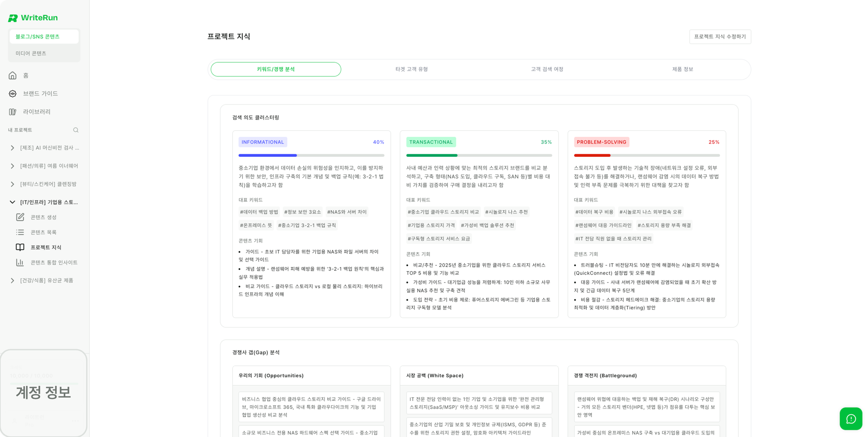This screenshot has width=868, height=437.
Task: Click the #시놀로지 나스 추천 tag
Action: coord(506,212)
